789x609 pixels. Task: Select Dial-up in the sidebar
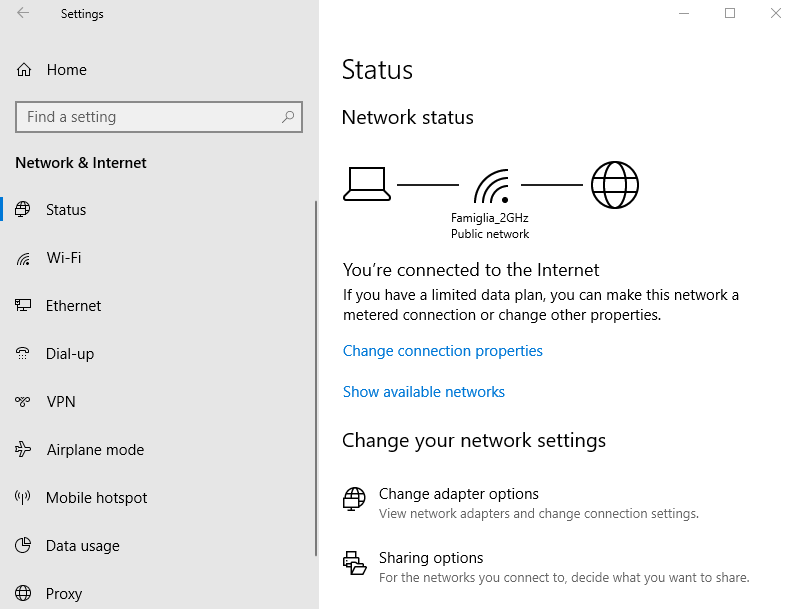(157, 354)
